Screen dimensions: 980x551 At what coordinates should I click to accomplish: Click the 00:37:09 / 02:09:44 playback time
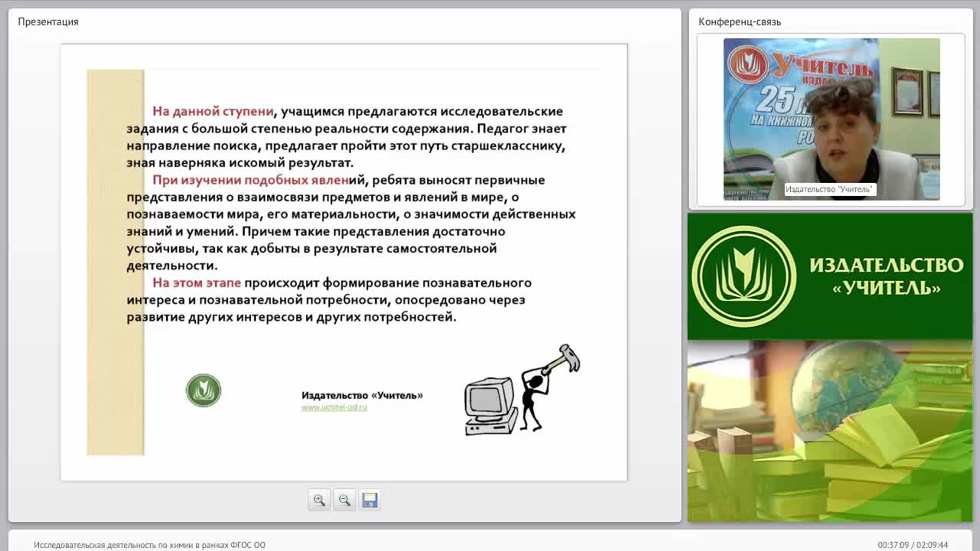(x=913, y=545)
